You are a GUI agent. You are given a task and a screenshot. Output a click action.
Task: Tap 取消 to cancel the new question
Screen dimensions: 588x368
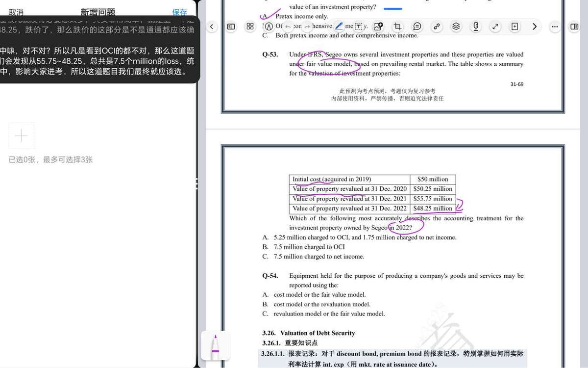point(16,12)
